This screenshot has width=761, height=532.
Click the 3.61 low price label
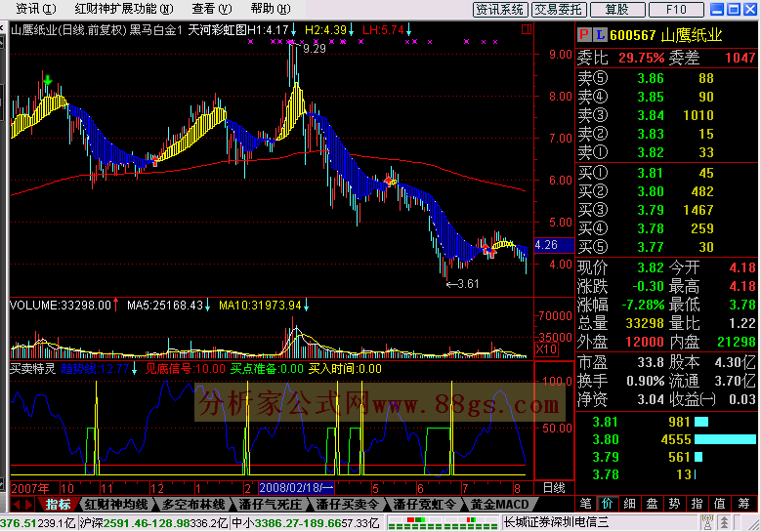(x=468, y=284)
